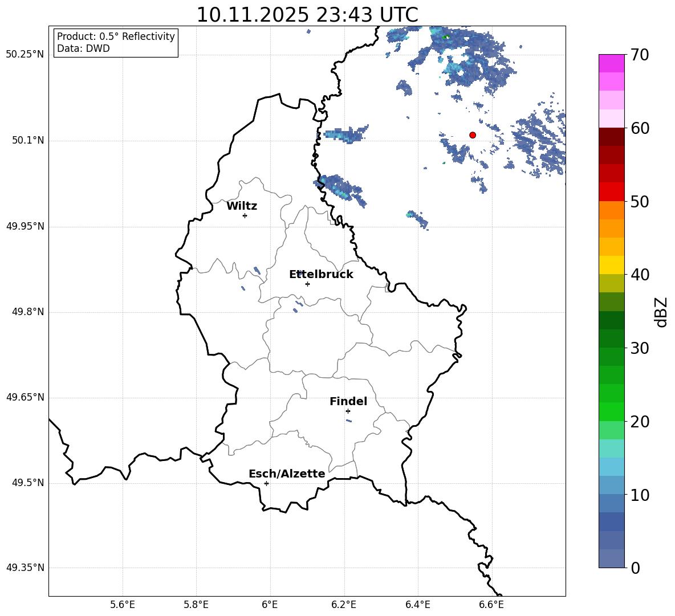Click the small radar echo below Findel
The image size is (675, 616).
point(349,421)
